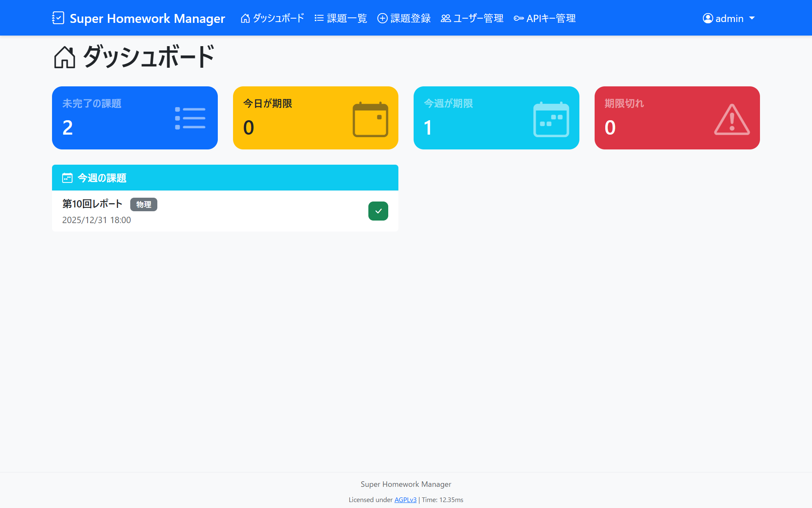Screen dimensions: 812x508
Task: Click the warning triangle on the 期限切れ card
Action: [732, 120]
